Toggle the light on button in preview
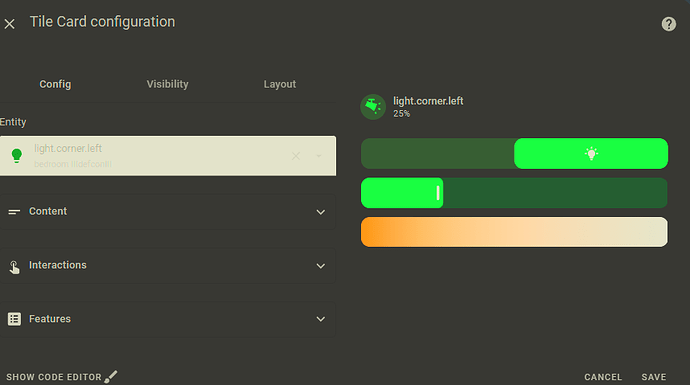The width and height of the screenshot is (690, 385). pos(591,154)
